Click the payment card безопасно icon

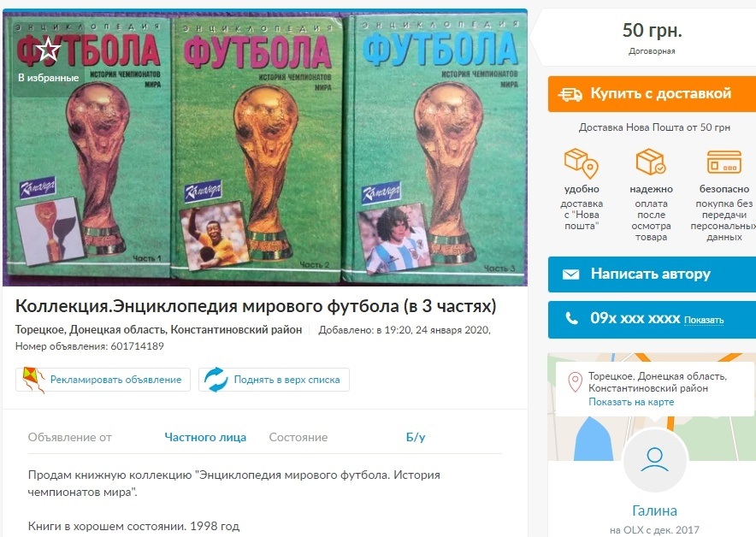point(724,162)
